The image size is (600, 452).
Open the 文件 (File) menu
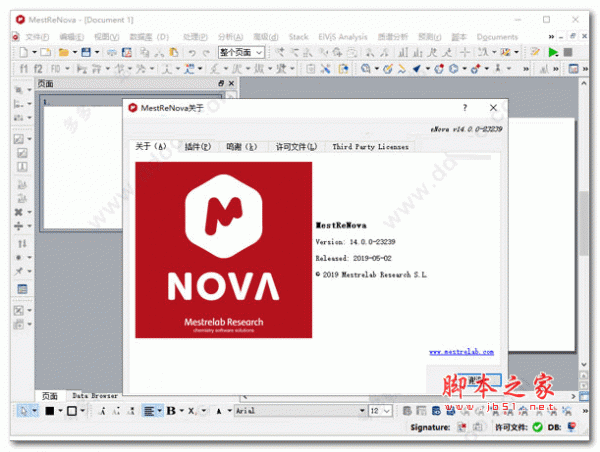pyautogui.click(x=36, y=37)
